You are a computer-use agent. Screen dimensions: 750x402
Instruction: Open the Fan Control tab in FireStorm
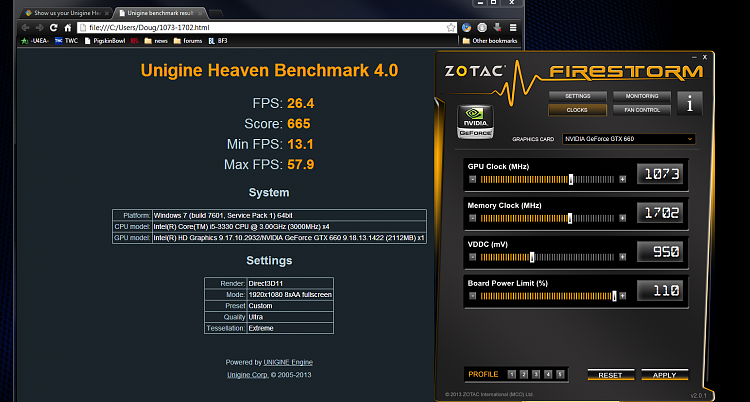pos(642,110)
